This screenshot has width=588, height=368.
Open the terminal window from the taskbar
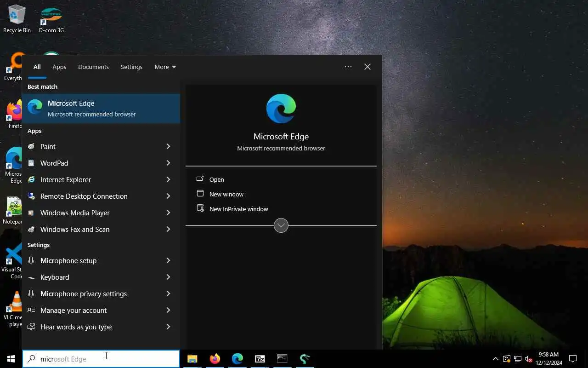pos(282,359)
